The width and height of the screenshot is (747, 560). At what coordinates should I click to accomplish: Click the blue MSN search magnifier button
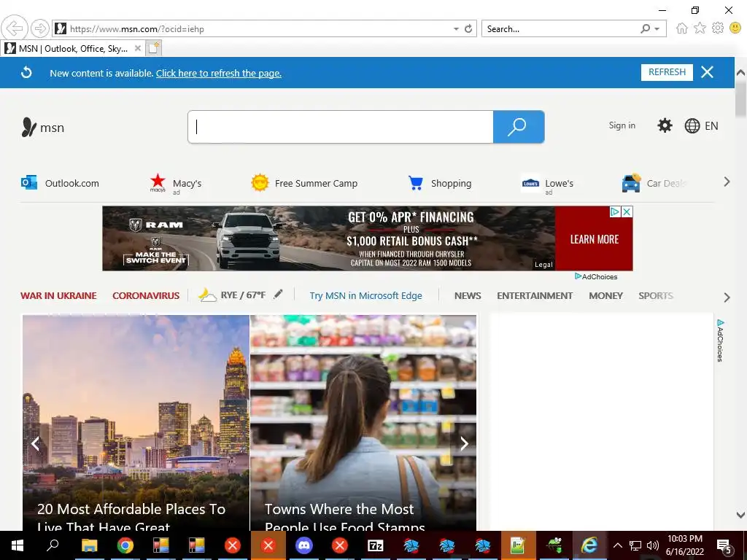(x=519, y=127)
